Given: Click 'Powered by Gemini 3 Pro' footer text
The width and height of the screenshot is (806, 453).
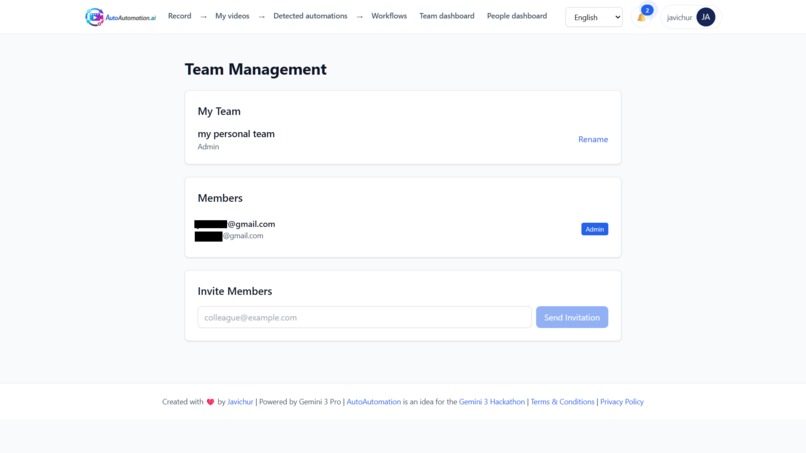Looking at the screenshot, I should [x=300, y=402].
